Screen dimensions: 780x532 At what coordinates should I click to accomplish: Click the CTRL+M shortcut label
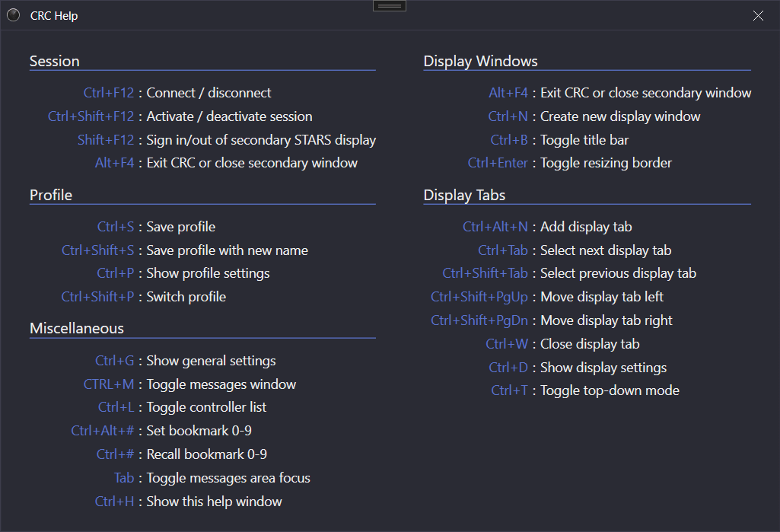(x=109, y=384)
